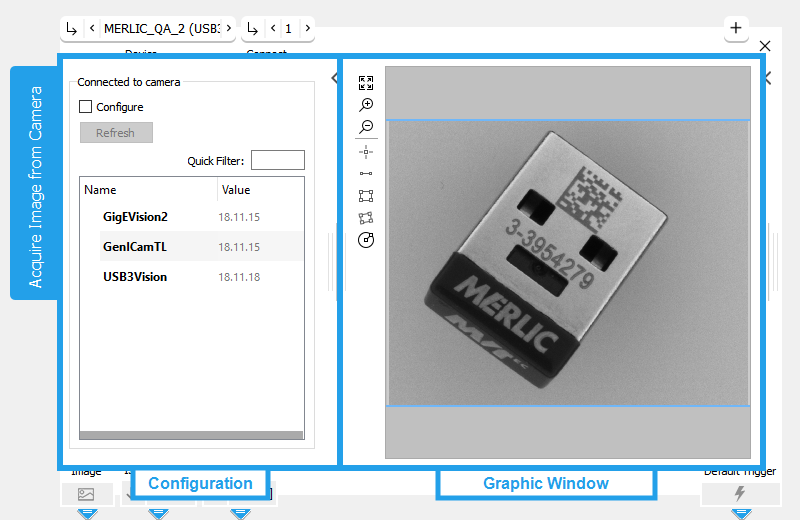The image size is (800, 520).
Task: Click the fit-image-to-window icon
Action: click(366, 83)
